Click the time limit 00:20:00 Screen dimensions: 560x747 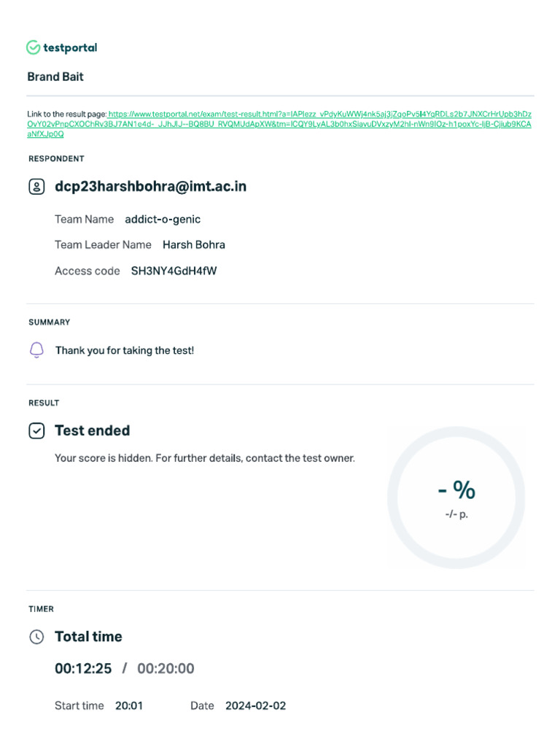point(166,669)
